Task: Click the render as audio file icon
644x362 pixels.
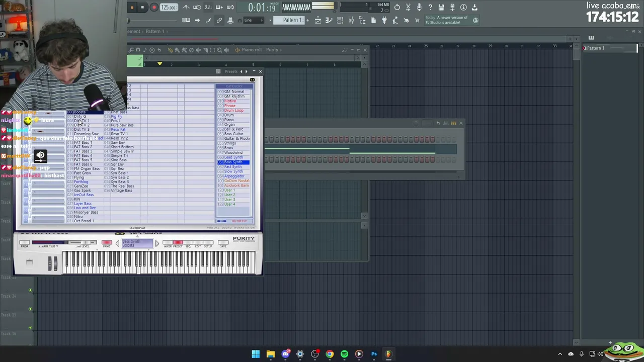Action: [x=452, y=8]
